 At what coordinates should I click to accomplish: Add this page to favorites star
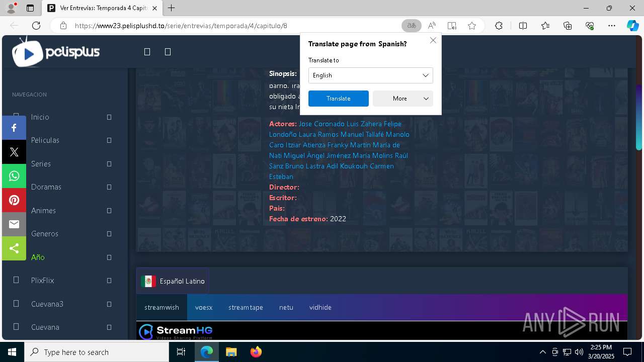472,26
